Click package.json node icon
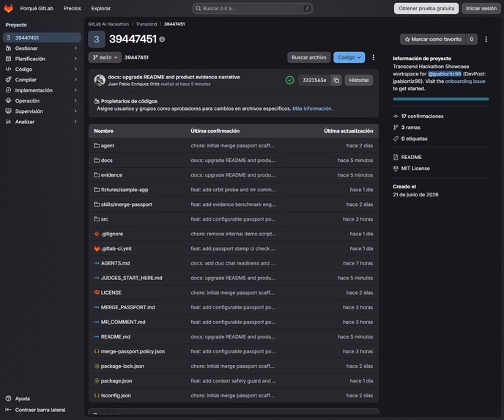504x420 pixels. [97, 380]
